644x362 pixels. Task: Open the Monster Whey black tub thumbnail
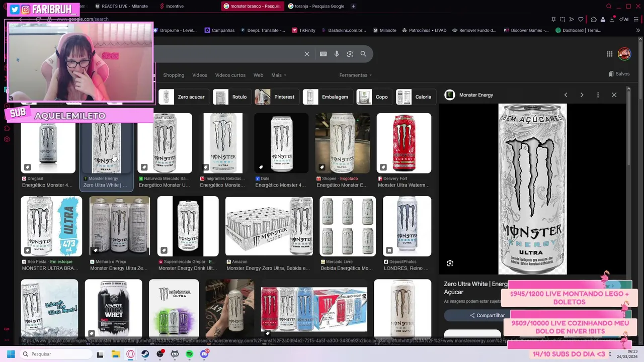tap(113, 308)
